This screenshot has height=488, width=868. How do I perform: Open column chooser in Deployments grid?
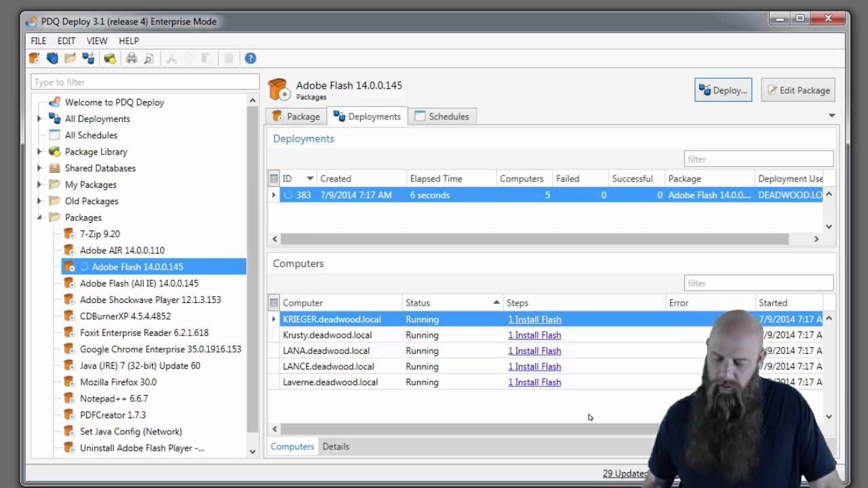[274, 178]
